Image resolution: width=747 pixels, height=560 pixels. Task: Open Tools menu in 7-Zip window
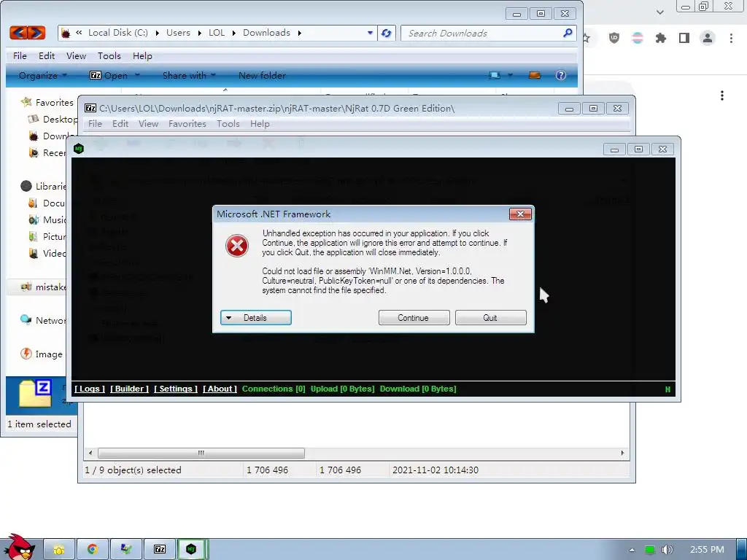(228, 124)
